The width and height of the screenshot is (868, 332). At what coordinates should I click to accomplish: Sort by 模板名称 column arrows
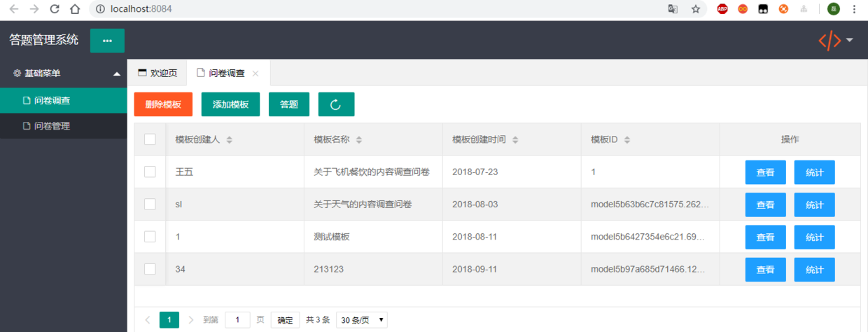(x=358, y=140)
